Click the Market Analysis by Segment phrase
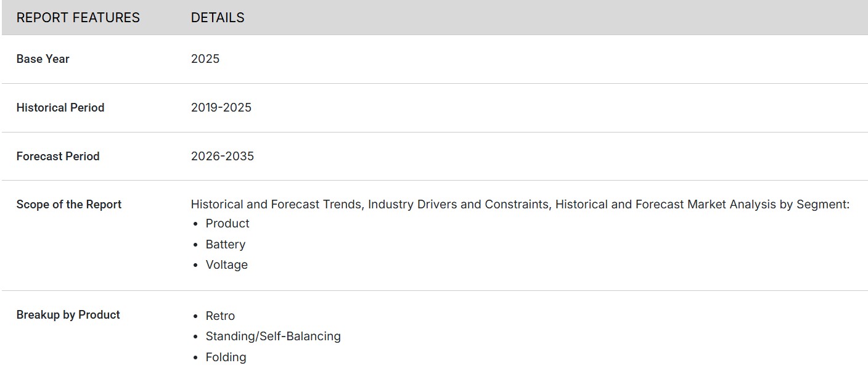The height and width of the screenshot is (376, 868). pos(768,205)
